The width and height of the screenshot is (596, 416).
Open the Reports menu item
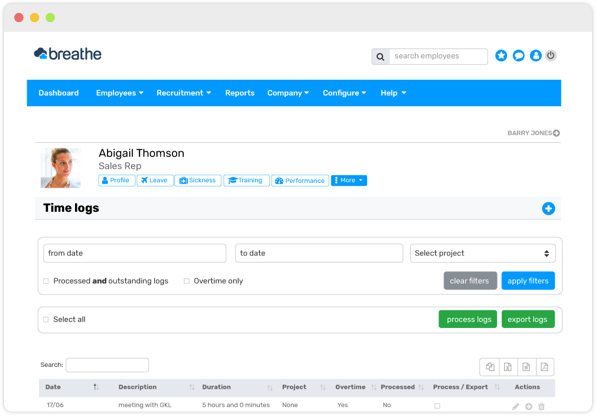point(239,93)
